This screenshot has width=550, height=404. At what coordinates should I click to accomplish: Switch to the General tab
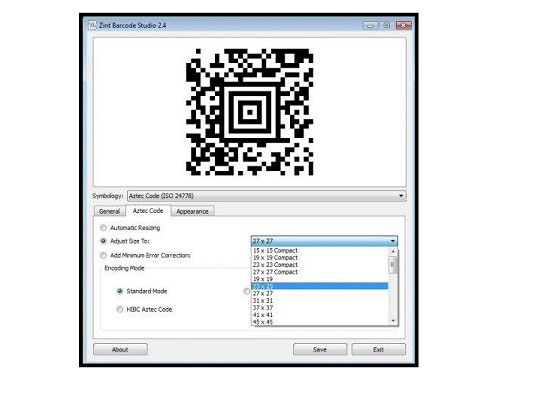(x=109, y=211)
